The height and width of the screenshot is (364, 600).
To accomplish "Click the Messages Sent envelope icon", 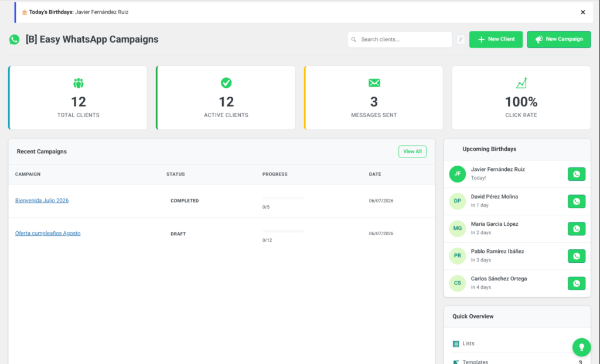I will click(x=374, y=83).
